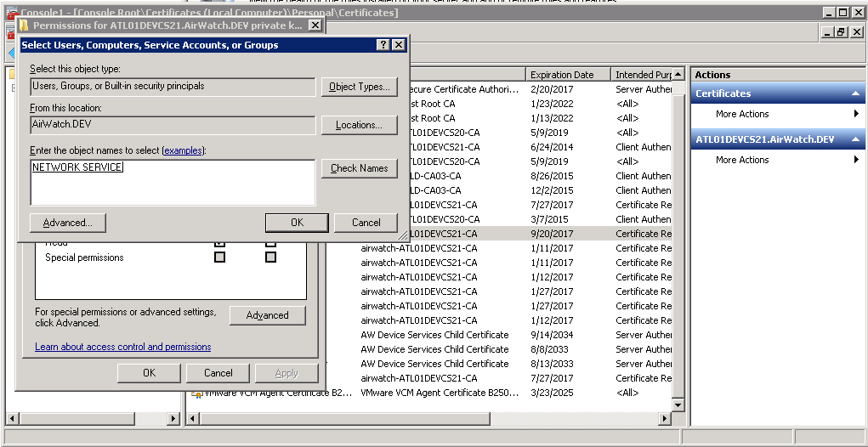Viewport: 868px width, 447px height.
Task: Click the Actions pane header
Action: (778, 75)
